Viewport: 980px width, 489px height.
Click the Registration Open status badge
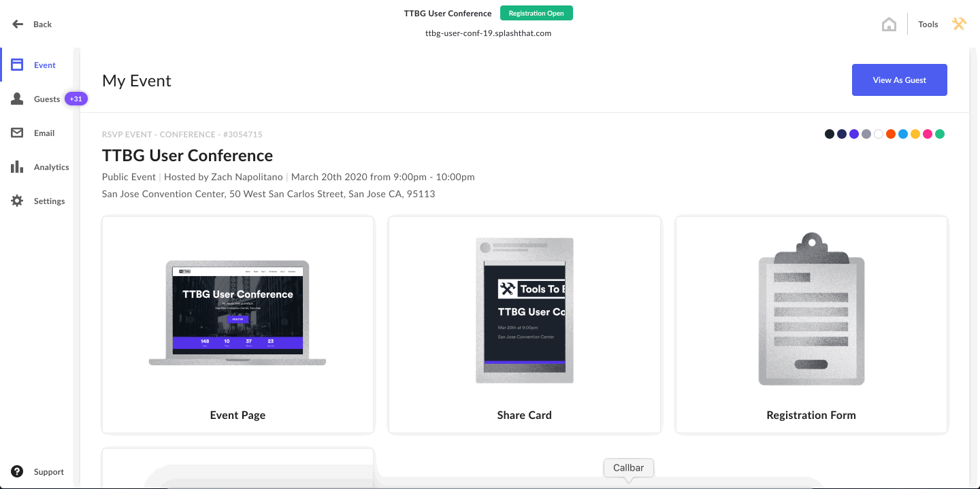click(536, 13)
